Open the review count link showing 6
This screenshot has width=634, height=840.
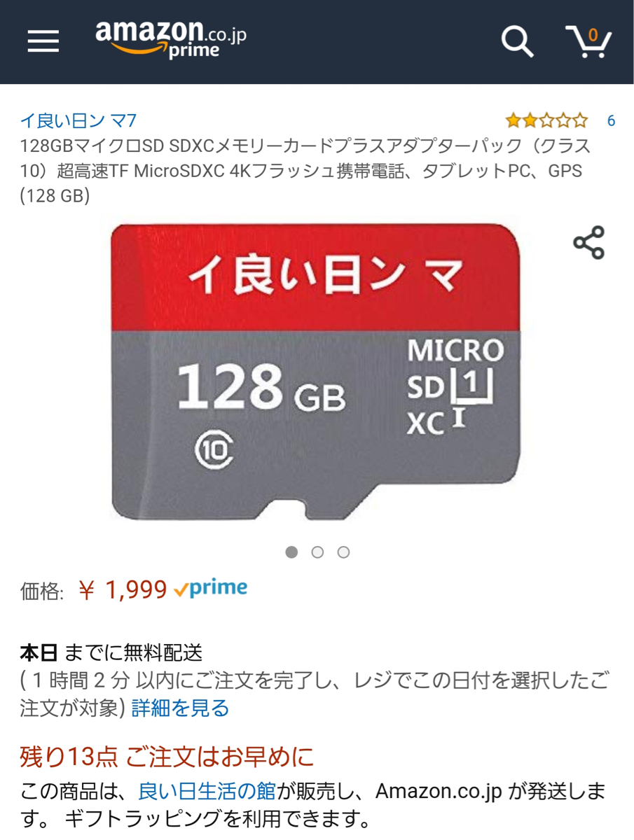point(611,121)
